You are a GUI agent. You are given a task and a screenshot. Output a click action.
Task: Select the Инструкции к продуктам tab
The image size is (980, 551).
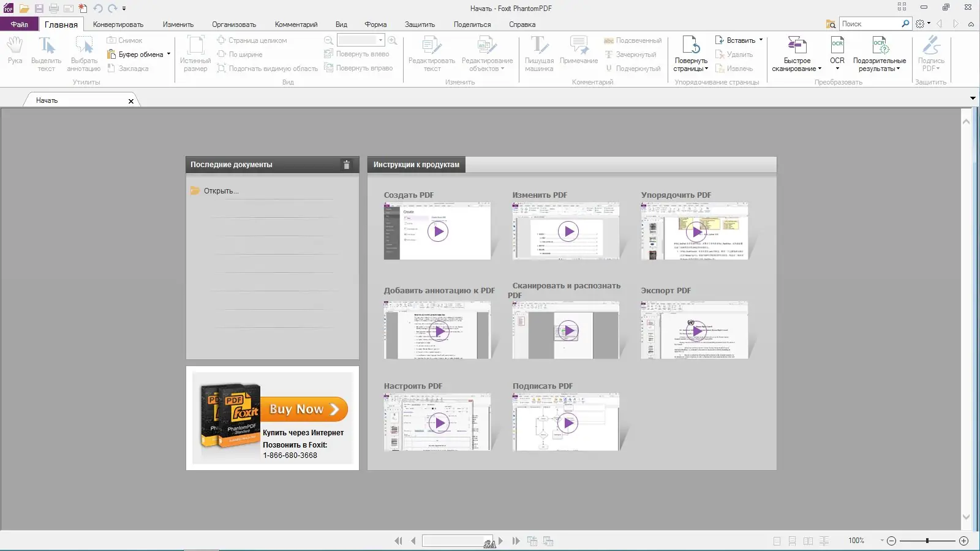click(417, 165)
